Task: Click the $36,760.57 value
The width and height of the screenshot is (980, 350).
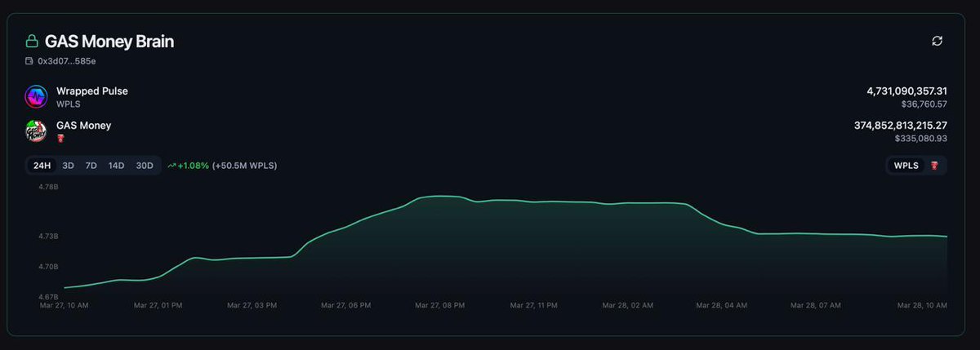Action: (x=924, y=104)
